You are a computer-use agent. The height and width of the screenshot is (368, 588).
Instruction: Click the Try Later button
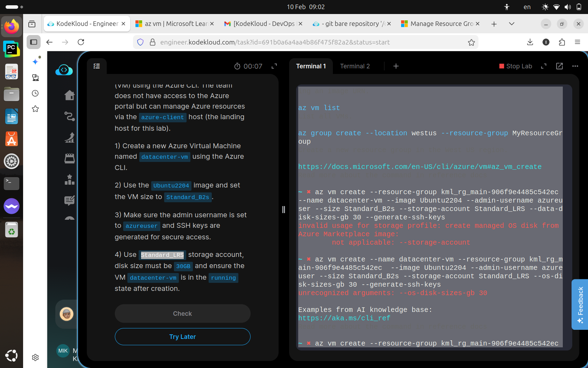click(182, 336)
